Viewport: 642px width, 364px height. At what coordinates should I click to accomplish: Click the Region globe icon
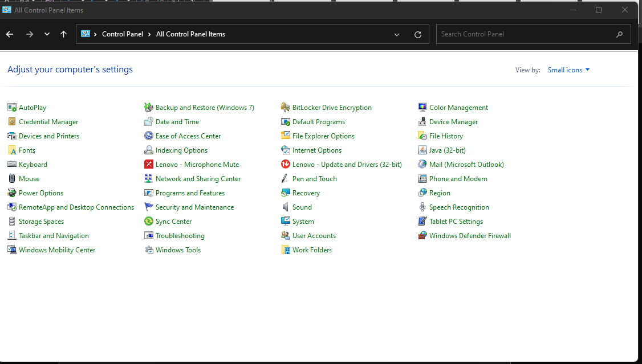[x=422, y=193]
